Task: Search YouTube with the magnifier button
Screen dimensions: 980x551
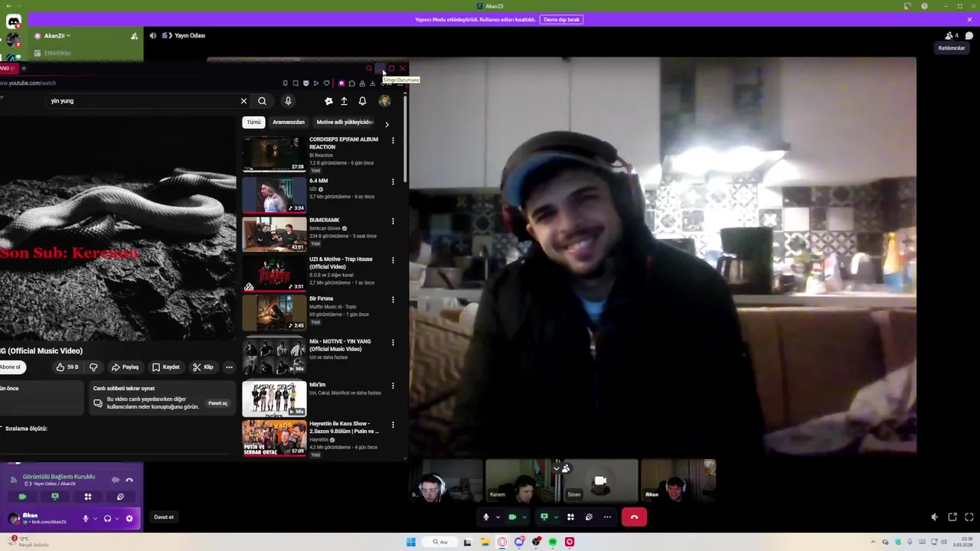Action: (x=262, y=101)
